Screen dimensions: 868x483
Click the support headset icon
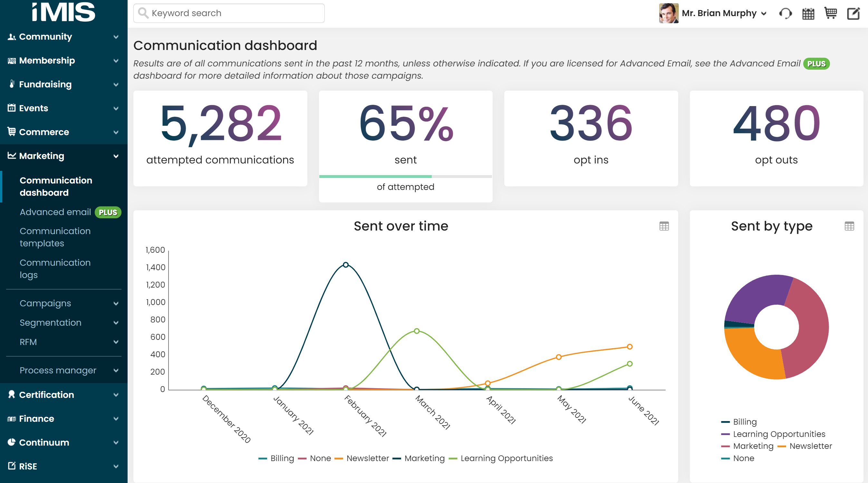[x=785, y=14]
